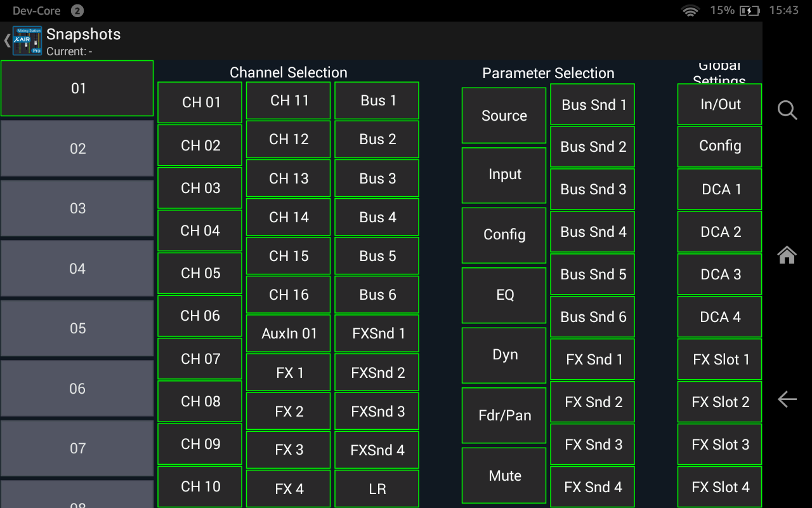The height and width of the screenshot is (508, 812).
Task: Go back using the header chevron arrow
Action: pos(7,41)
